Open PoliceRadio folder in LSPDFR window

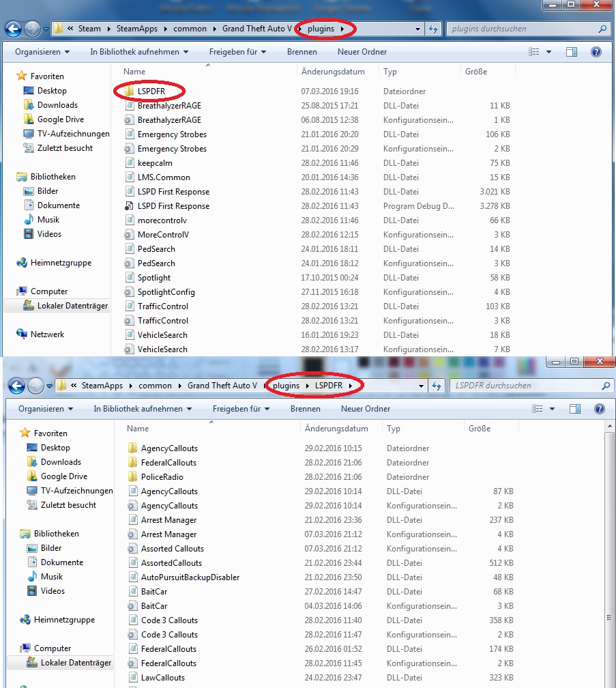click(x=162, y=477)
